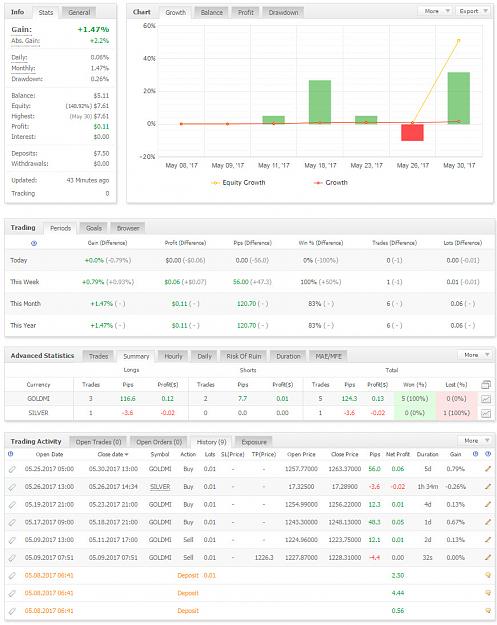Click the This Week gain value +0.79%

coord(93,282)
